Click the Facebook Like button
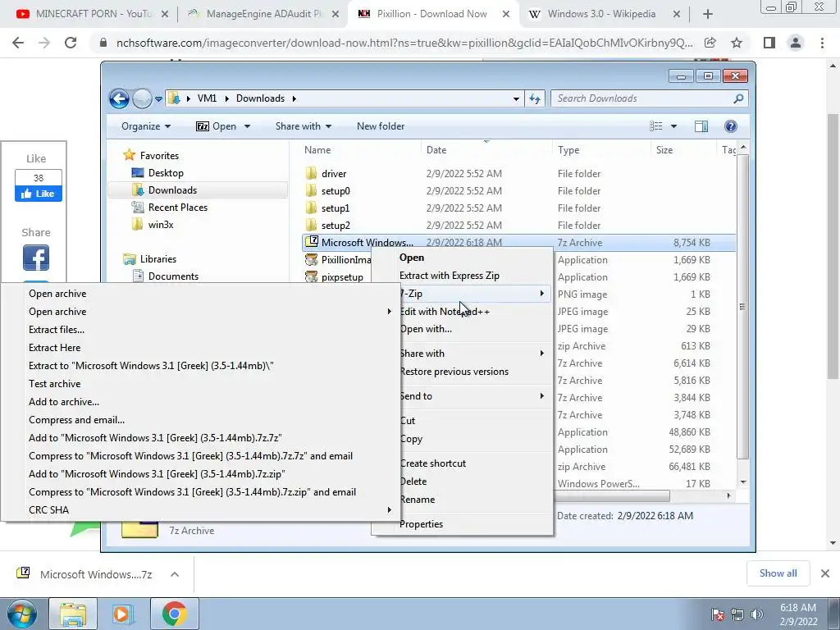840x630 pixels. tap(38, 194)
